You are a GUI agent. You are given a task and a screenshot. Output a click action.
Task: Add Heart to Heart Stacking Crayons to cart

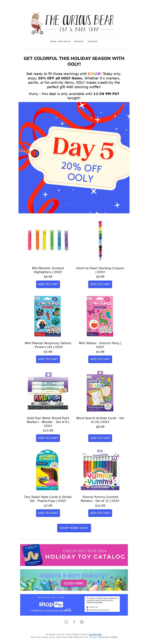[100, 284]
